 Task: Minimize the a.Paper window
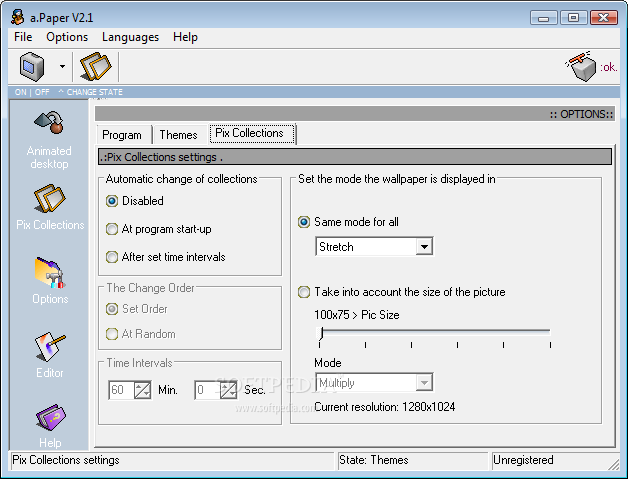(543, 18)
